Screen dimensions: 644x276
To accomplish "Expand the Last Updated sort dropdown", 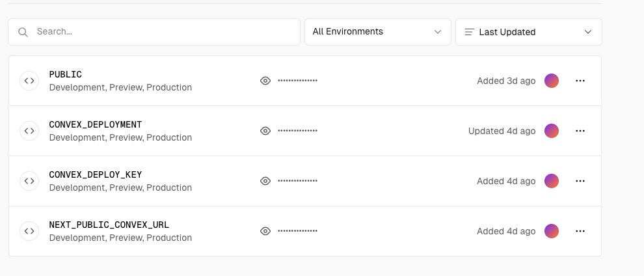I will coord(529,32).
